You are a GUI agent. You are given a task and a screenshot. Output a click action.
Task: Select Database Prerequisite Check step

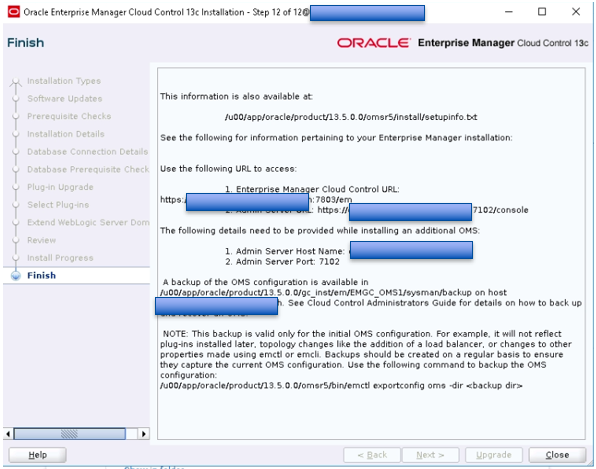pyautogui.click(x=88, y=169)
